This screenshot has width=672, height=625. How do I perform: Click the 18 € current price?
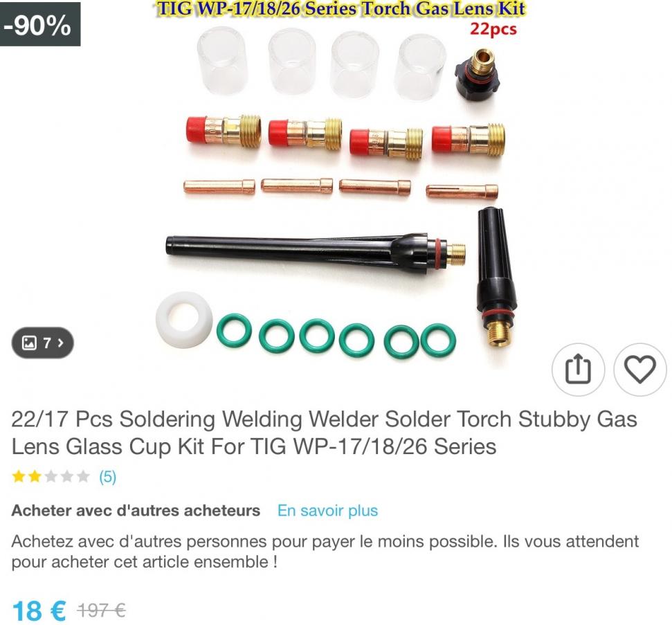pyautogui.click(x=39, y=610)
